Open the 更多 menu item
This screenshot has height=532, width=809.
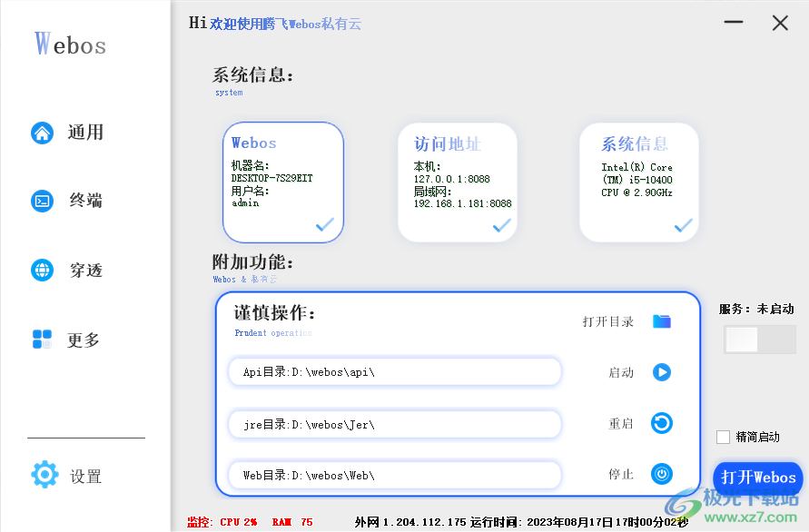point(83,340)
